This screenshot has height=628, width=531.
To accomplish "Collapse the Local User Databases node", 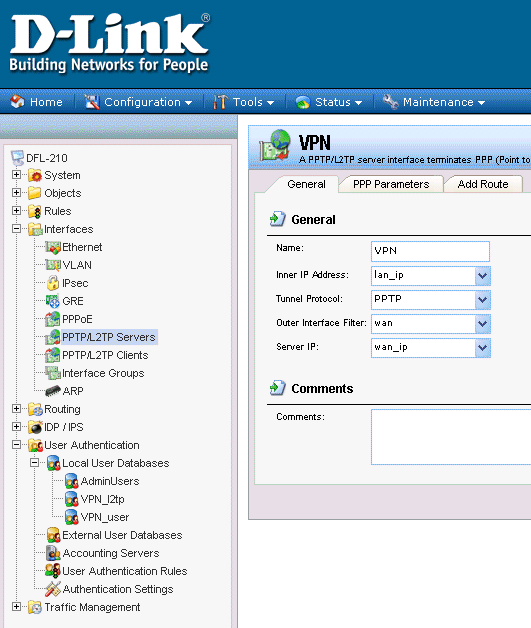I will (34, 463).
